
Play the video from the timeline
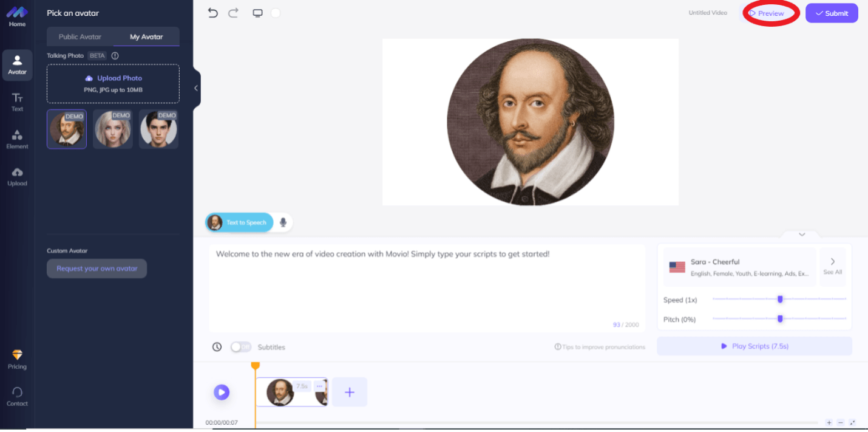222,392
